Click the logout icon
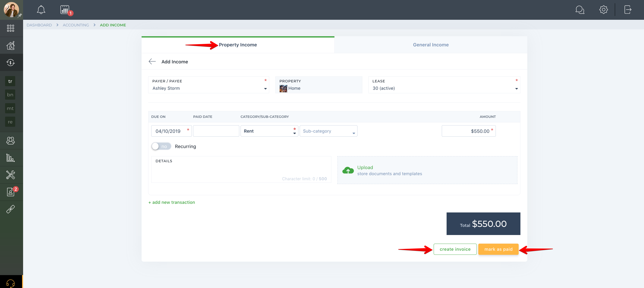The width and height of the screenshot is (644, 288). [628, 10]
